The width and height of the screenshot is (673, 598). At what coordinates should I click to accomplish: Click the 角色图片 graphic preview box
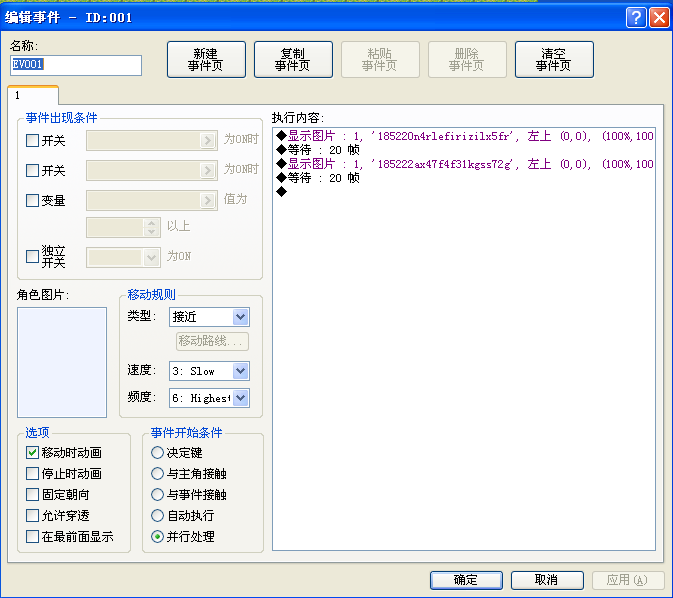pos(62,362)
